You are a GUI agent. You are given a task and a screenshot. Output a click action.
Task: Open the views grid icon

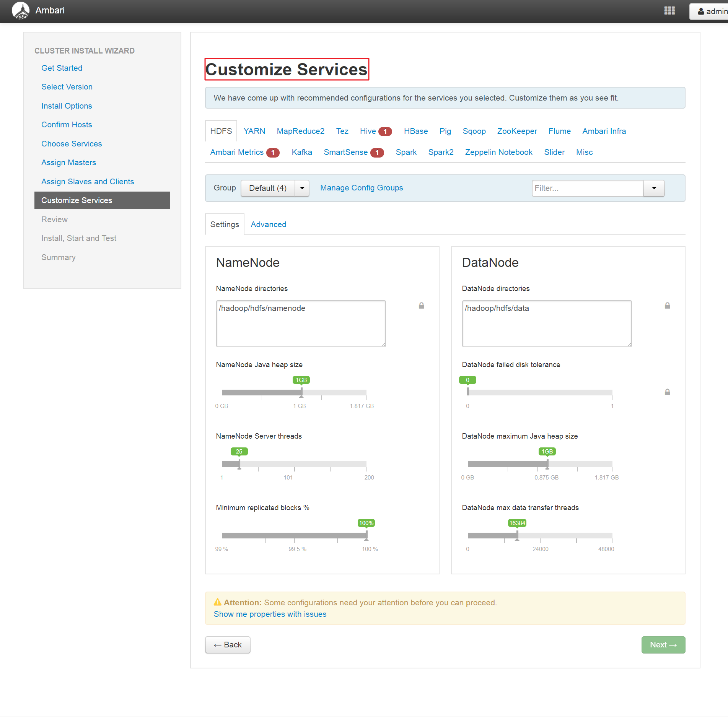click(669, 11)
